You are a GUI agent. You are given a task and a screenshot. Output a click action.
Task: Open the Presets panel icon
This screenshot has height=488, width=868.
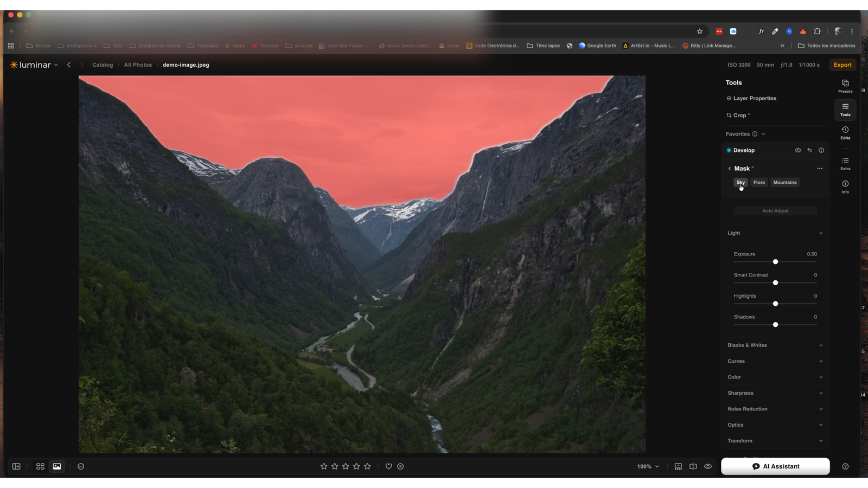click(x=845, y=86)
